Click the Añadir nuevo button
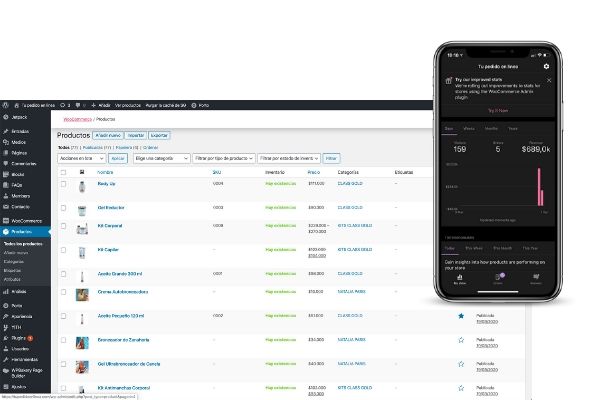Image resolution: width=600 pixels, height=400 pixels. [x=108, y=135]
